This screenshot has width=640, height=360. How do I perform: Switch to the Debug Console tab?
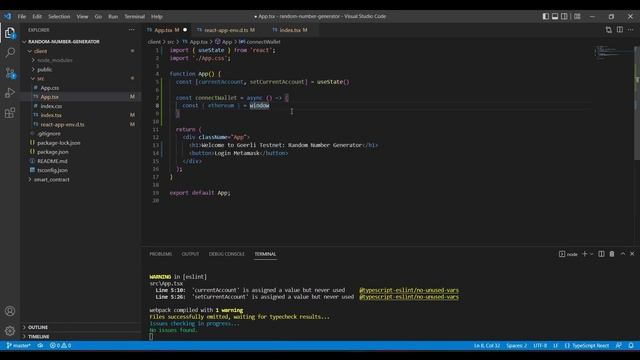(x=227, y=254)
